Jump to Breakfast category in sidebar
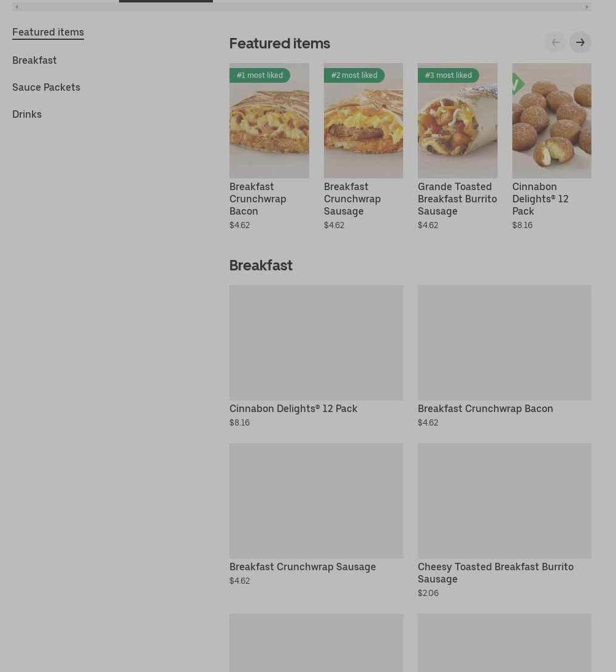The height and width of the screenshot is (672, 616). click(x=34, y=61)
